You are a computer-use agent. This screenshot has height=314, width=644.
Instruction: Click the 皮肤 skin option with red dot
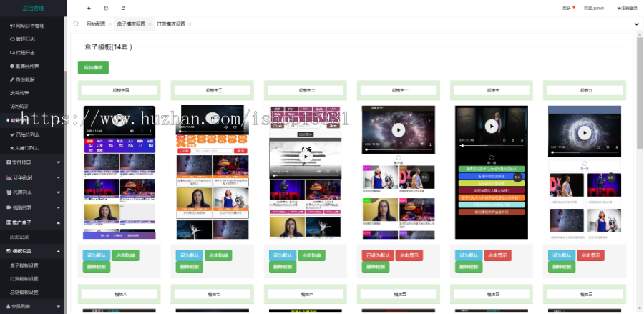(568, 8)
